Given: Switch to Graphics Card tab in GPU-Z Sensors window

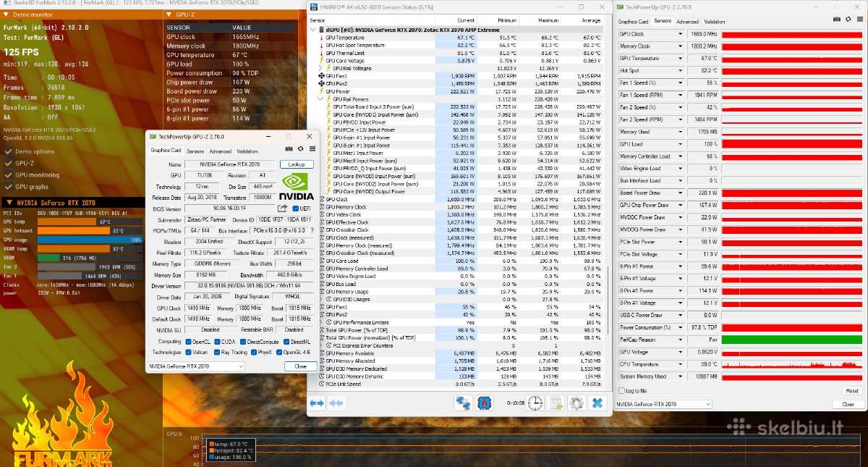Looking at the screenshot, I should click(633, 22).
